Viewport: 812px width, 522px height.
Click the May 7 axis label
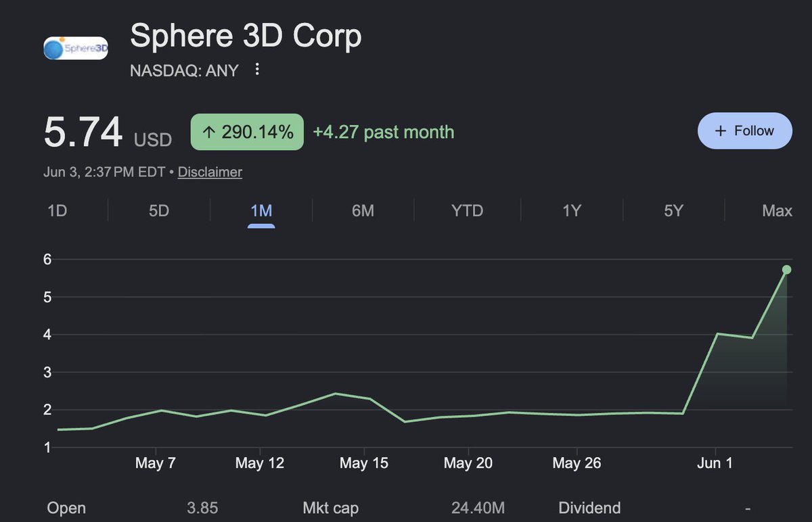click(x=156, y=463)
